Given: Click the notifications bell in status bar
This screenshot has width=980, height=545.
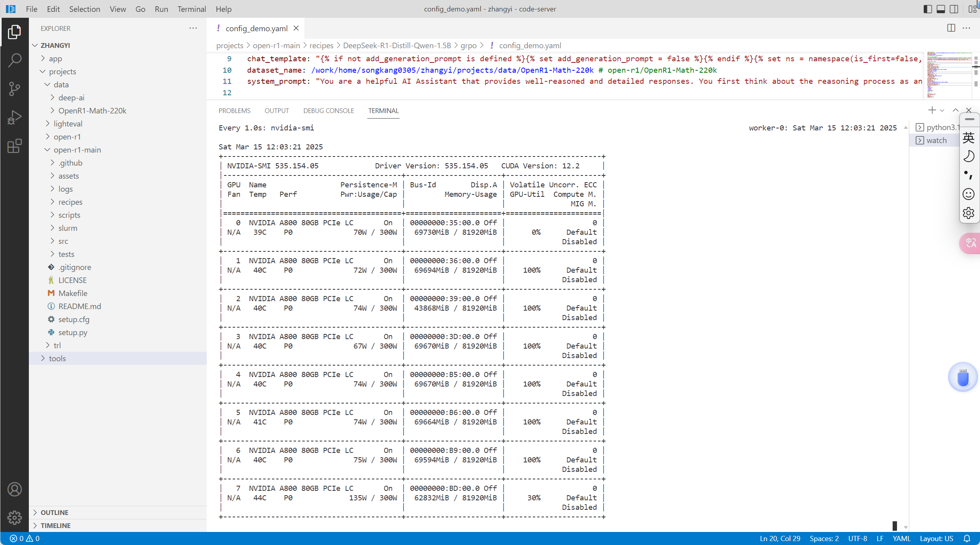Looking at the screenshot, I should coord(967,538).
